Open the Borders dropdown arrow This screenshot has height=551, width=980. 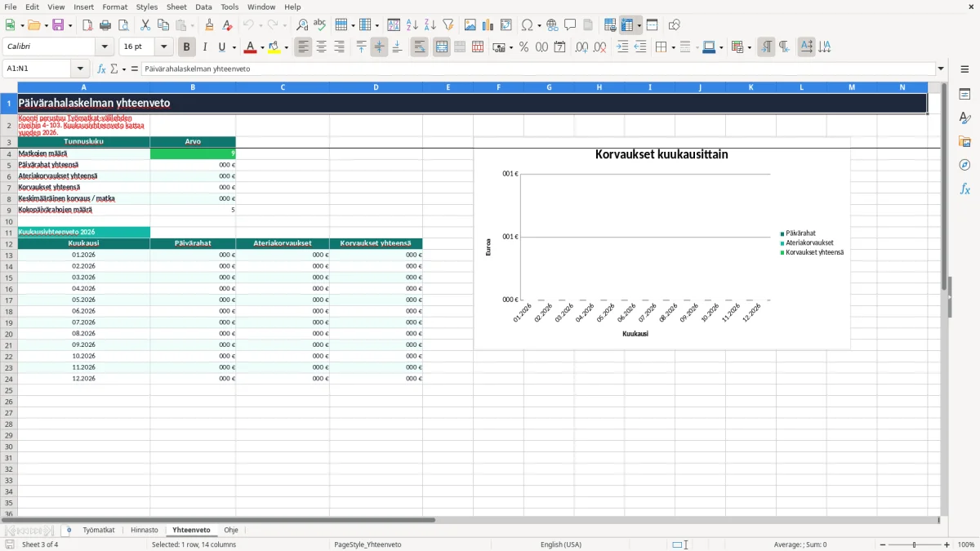(x=673, y=47)
